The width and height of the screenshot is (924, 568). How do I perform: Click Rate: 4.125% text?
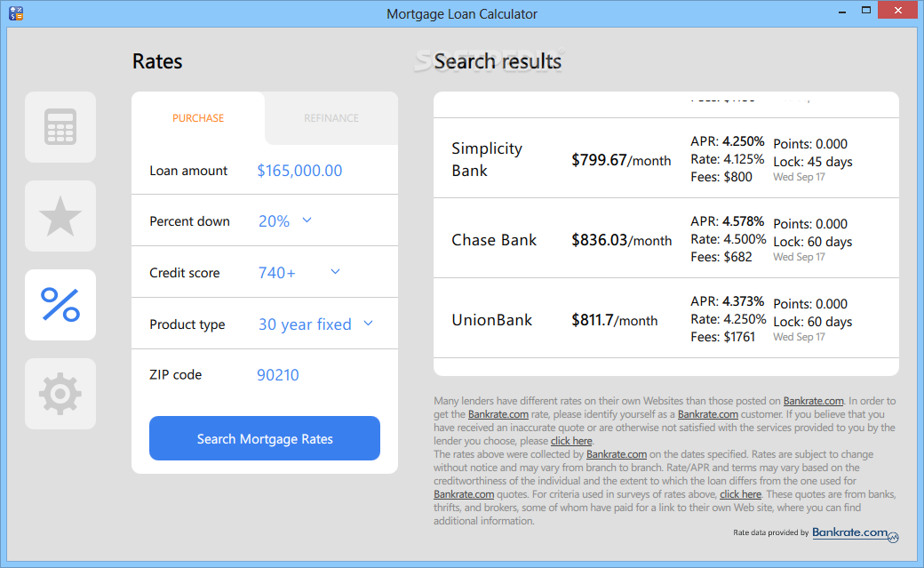(727, 159)
